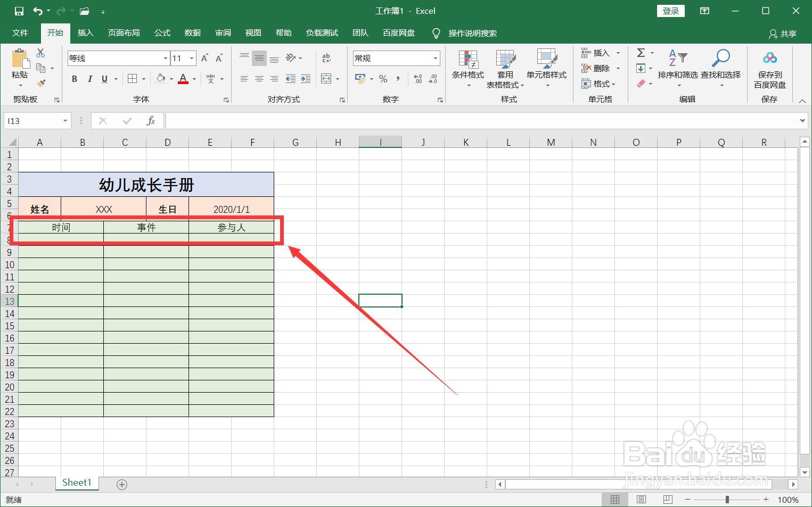This screenshot has height=507, width=812.
Task: Click the Percent Style icon
Action: (x=383, y=79)
